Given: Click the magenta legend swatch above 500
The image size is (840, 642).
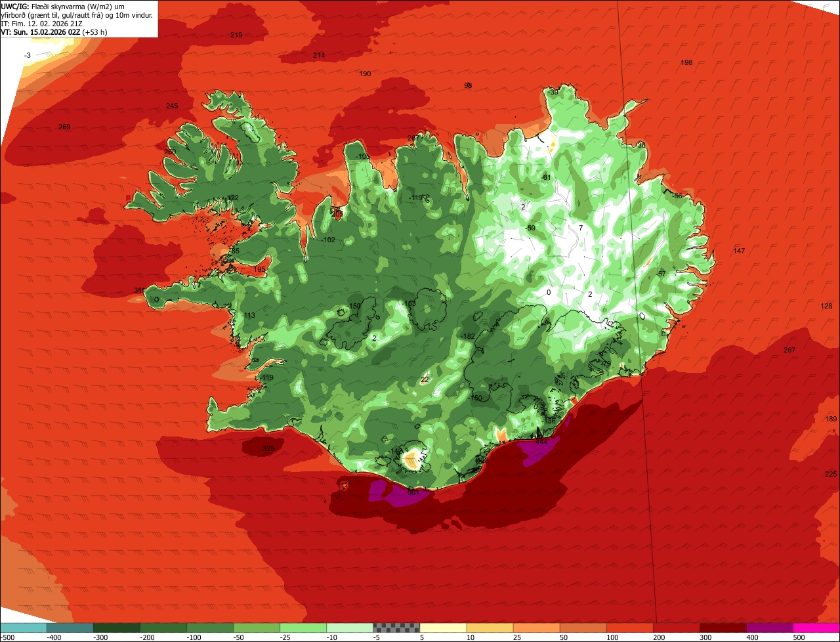Looking at the screenshot, I should (816, 628).
